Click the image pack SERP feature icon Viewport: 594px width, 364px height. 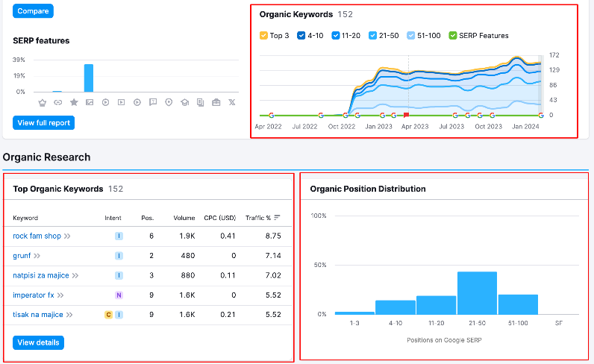89,102
